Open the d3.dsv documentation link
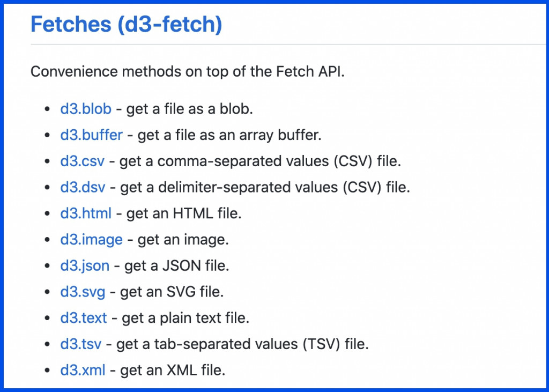549x392 pixels. tap(83, 187)
